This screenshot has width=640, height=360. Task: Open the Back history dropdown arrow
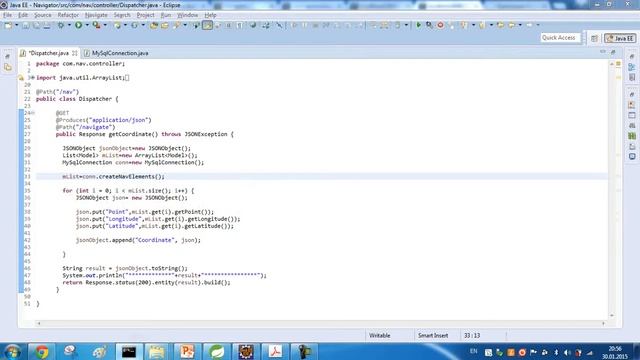click(x=520, y=25)
